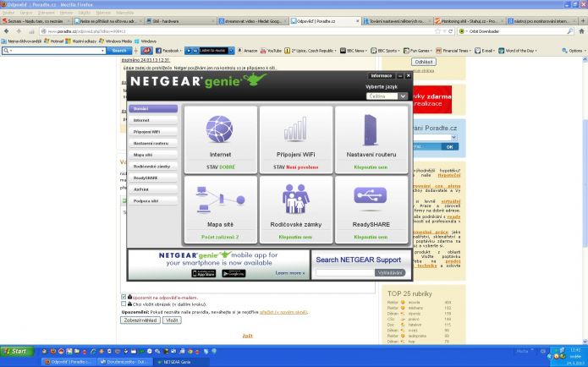Viewport: 588px width, 367px height.
Task: Switch to the Sítě - hardware tab
Action: (x=181, y=21)
